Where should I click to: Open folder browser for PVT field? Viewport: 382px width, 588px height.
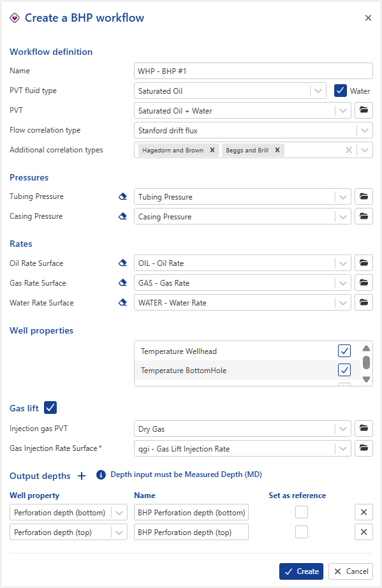pyautogui.click(x=364, y=110)
